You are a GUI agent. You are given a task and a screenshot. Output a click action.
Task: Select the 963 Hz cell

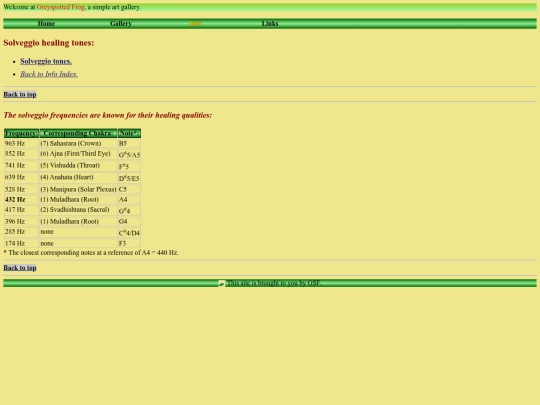click(x=21, y=143)
